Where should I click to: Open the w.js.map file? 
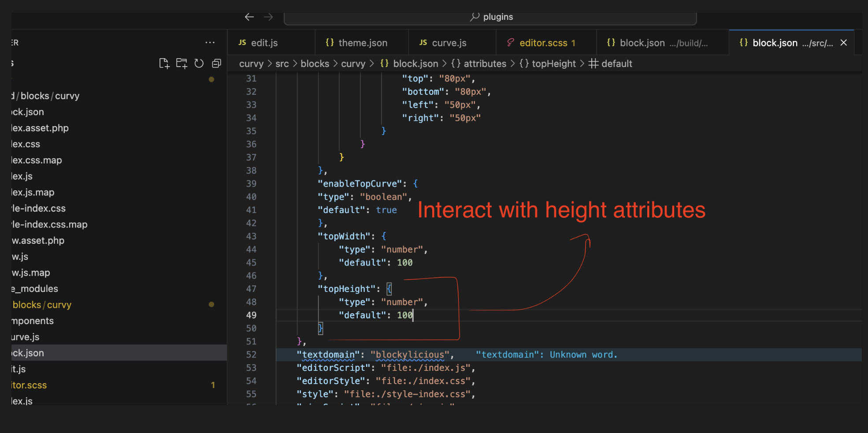point(119,272)
